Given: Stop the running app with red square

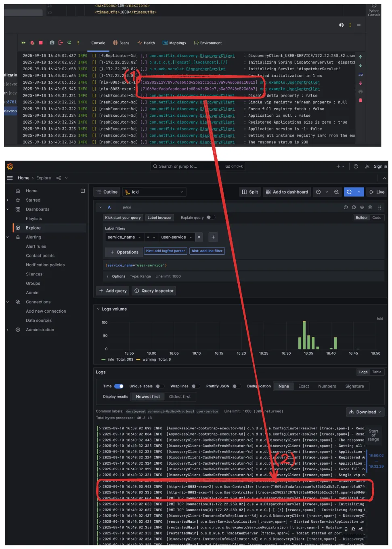Looking at the screenshot, I should [41, 42].
